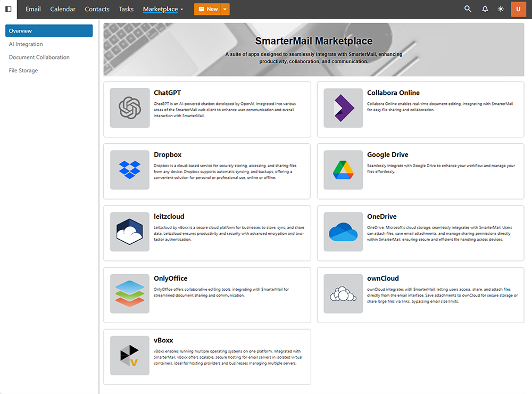Click the Collabora Online description text

(440, 106)
